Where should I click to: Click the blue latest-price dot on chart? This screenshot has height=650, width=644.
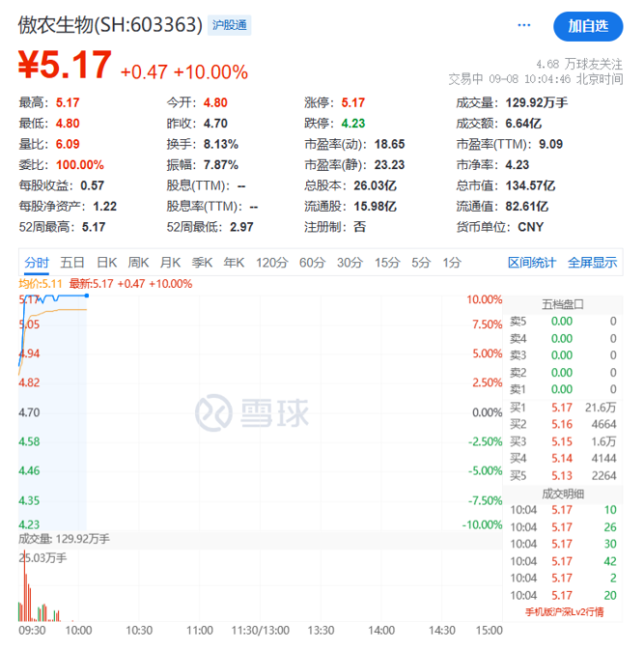tap(87, 296)
